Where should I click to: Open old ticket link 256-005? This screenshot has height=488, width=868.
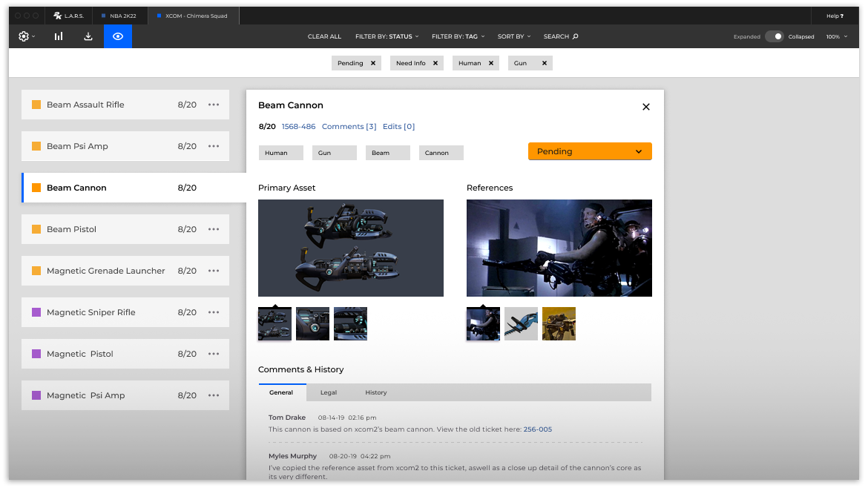pos(538,429)
